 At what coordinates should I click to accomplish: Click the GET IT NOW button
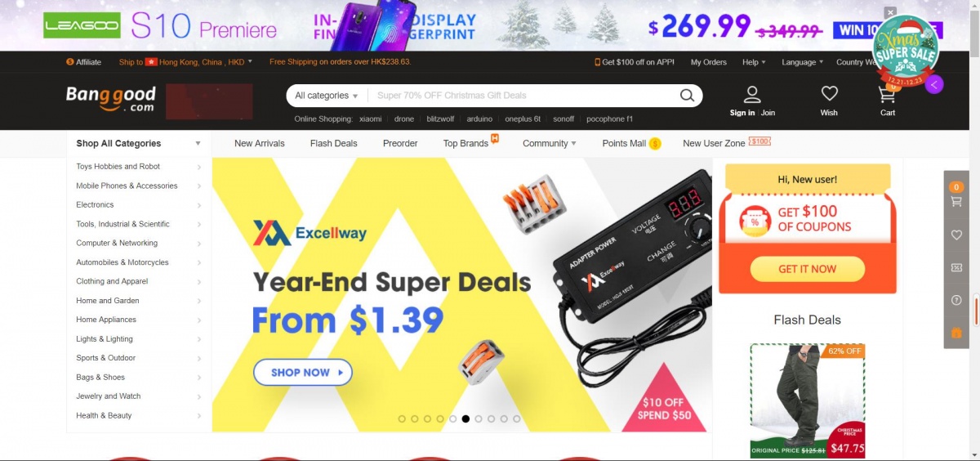click(808, 269)
